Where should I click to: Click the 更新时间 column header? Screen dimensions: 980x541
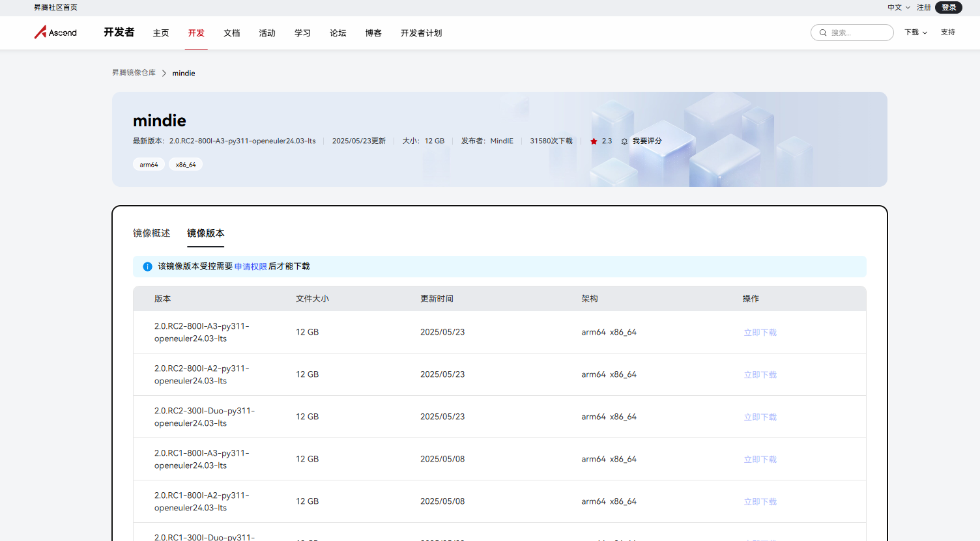437,299
